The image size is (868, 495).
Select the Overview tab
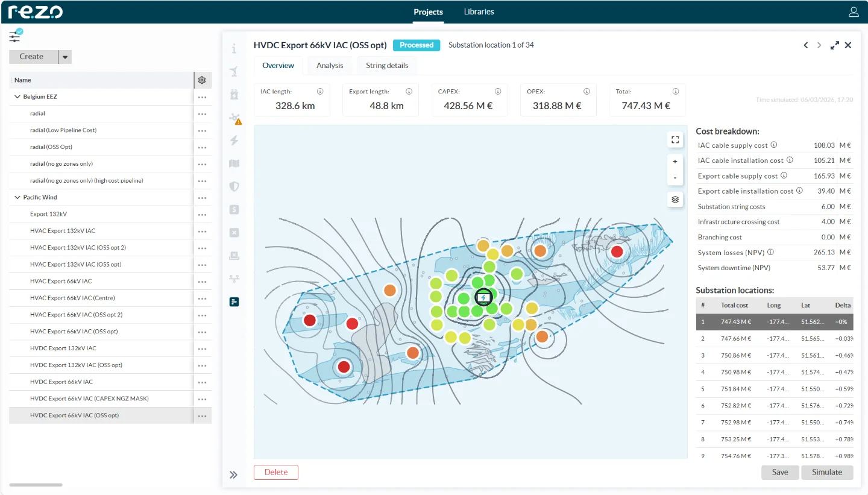pos(278,65)
